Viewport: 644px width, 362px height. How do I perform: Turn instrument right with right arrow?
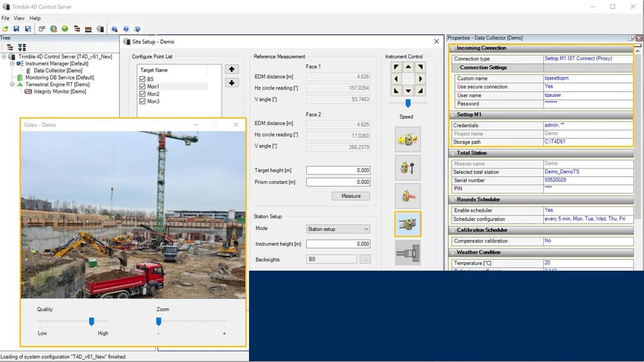[420, 79]
